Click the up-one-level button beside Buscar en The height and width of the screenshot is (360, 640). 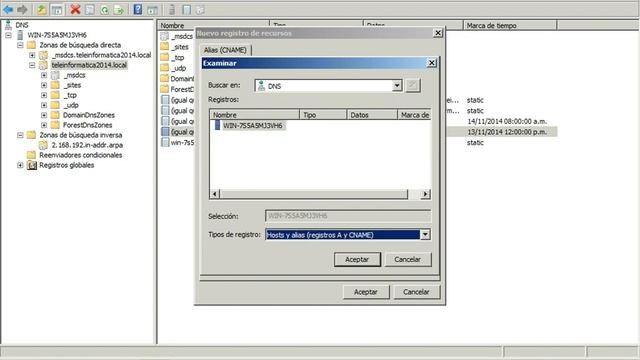[x=413, y=85]
